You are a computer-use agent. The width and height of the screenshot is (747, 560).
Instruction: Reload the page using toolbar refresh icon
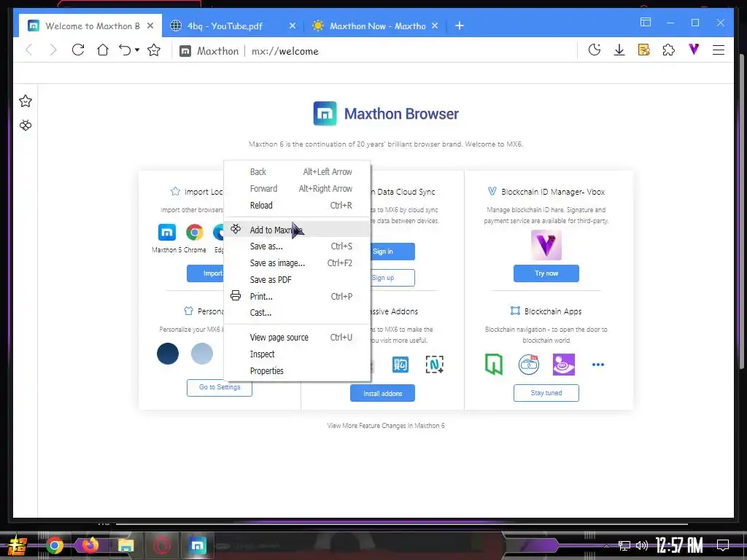tap(77, 50)
